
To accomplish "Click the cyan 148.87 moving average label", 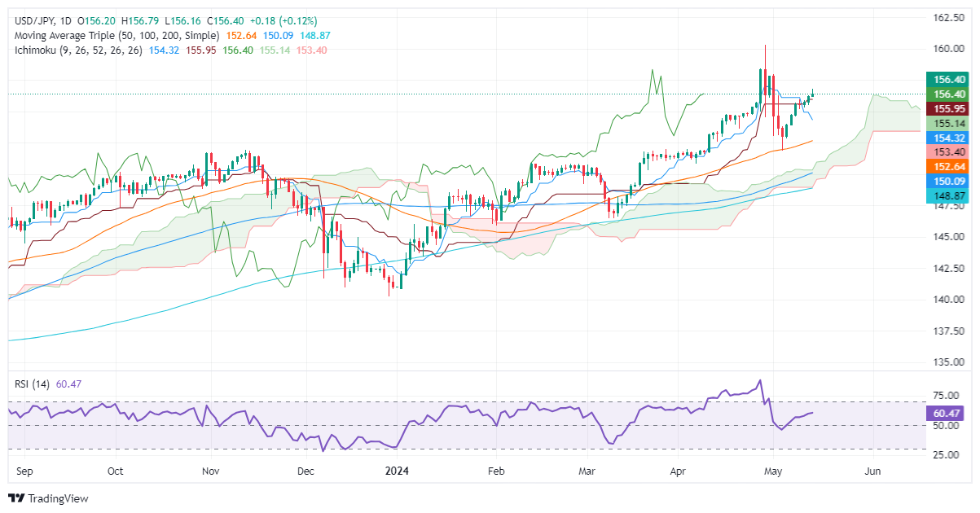I will [x=947, y=195].
